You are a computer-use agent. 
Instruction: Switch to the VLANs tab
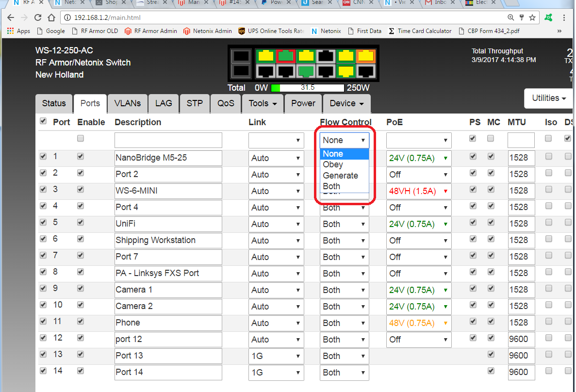(128, 103)
